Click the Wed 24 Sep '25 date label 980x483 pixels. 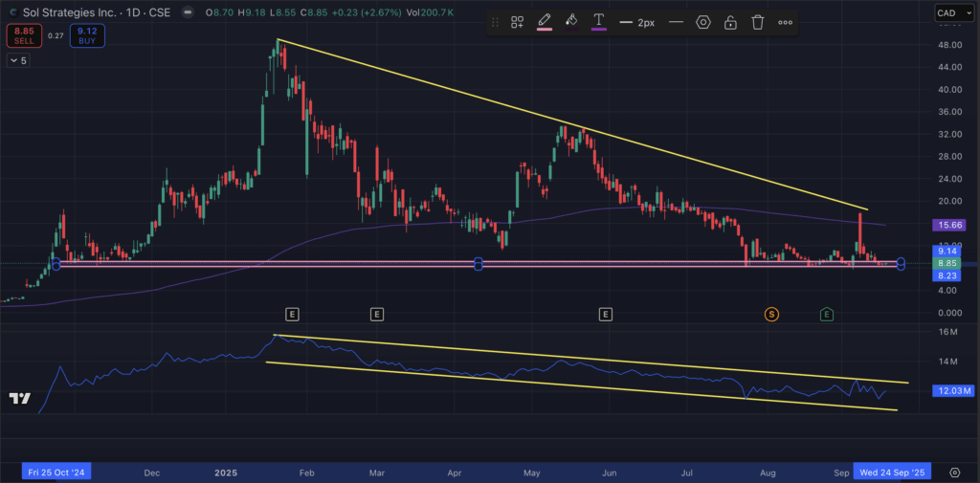click(x=893, y=472)
